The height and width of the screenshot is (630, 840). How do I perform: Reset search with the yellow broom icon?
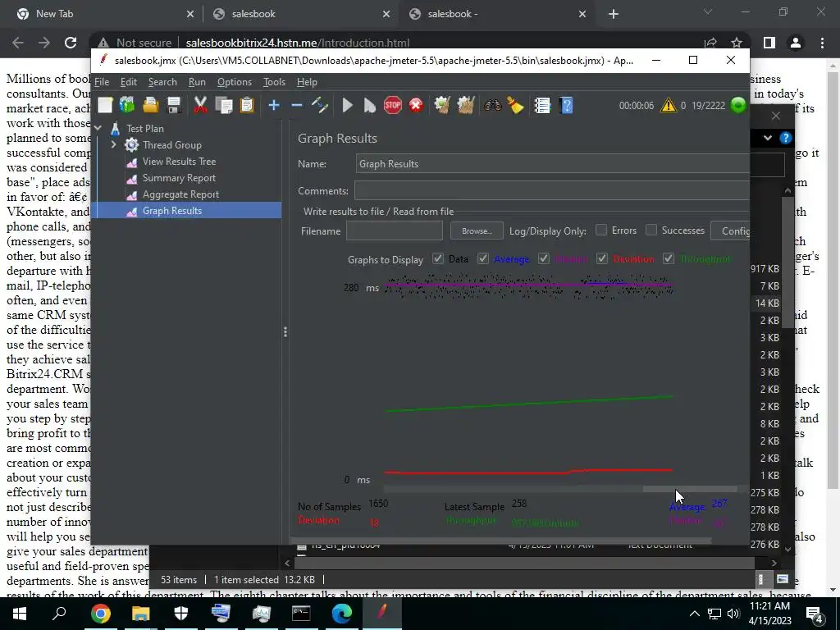pos(515,106)
